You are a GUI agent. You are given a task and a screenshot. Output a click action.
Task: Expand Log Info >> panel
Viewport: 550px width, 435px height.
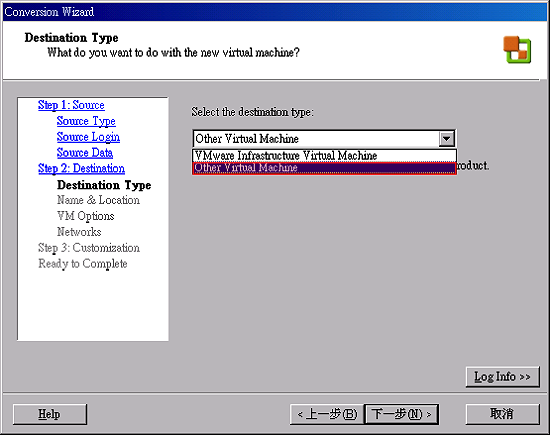pos(502,377)
